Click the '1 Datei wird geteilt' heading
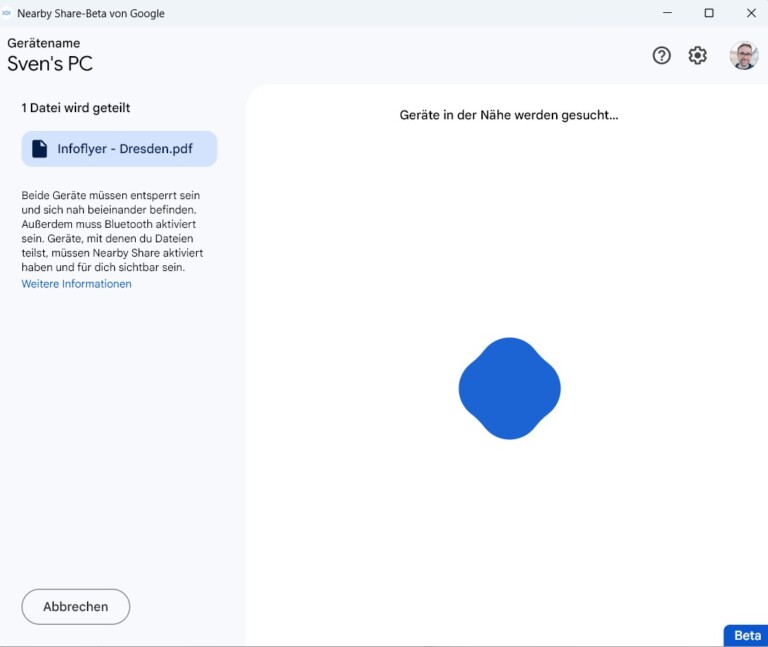This screenshot has width=768, height=647. coord(76,108)
